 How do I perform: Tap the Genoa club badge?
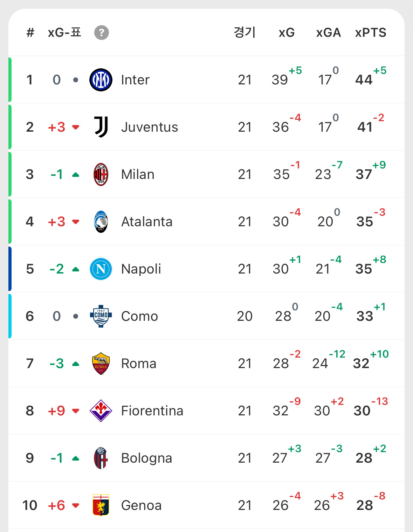tap(101, 505)
